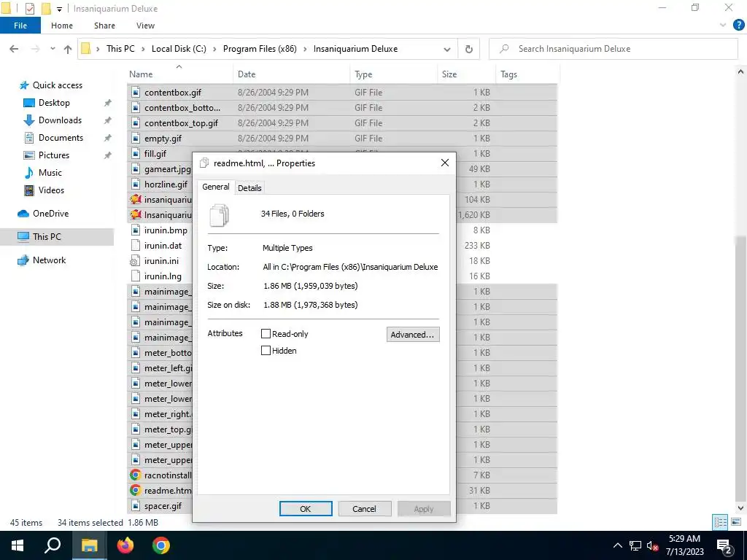747x560 pixels.
Task: Select This PC in the navigation pane
Action: tap(47, 237)
